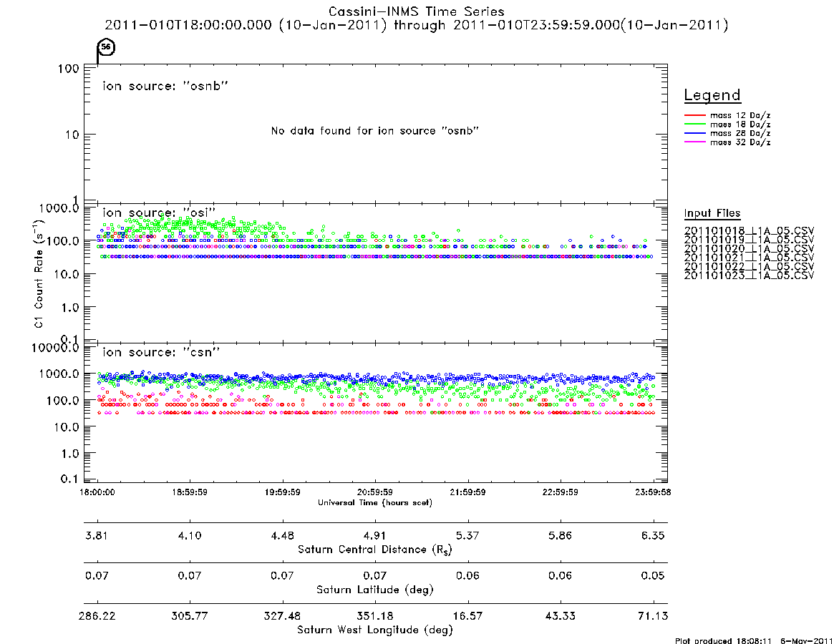
Task: Click the Cassini-INMS Time Series title
Action: coord(417,11)
